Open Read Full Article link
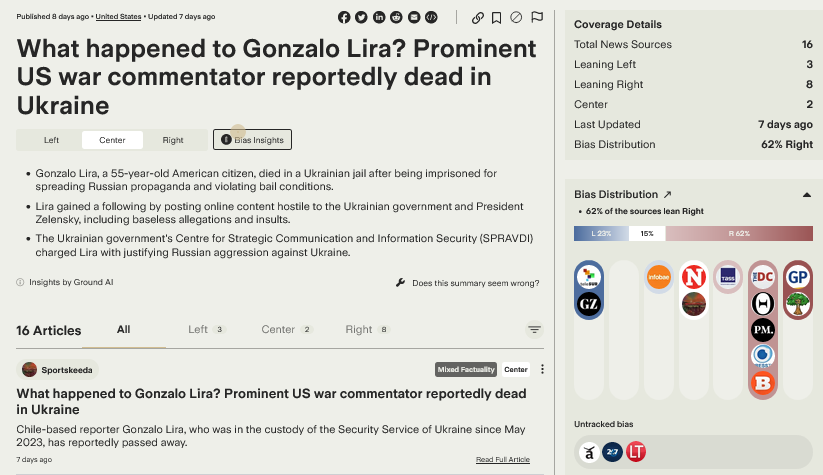823x475 pixels. 503,459
